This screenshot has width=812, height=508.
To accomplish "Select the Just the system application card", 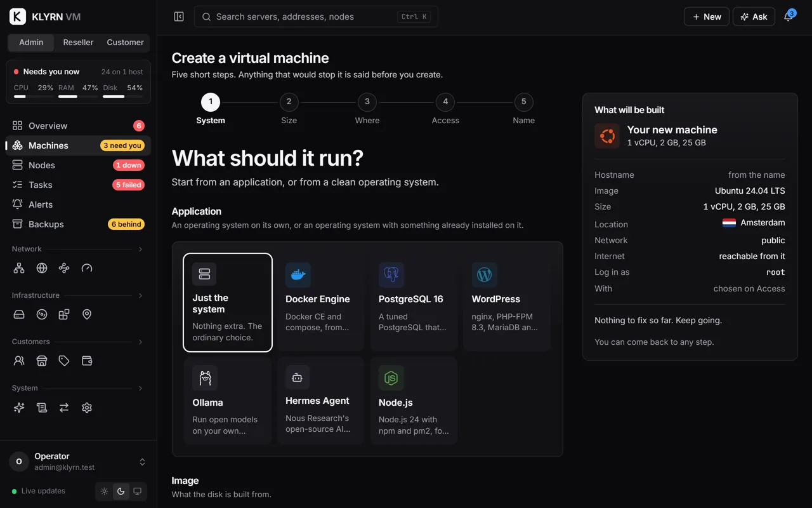I will (228, 302).
